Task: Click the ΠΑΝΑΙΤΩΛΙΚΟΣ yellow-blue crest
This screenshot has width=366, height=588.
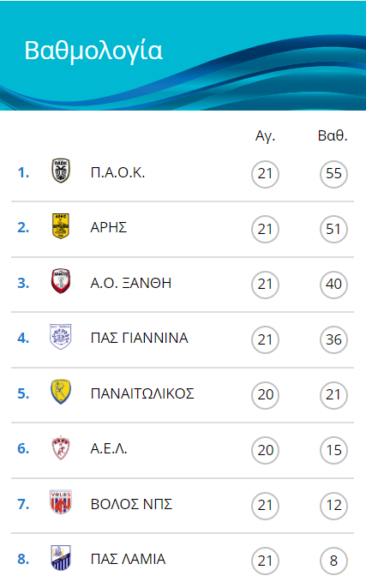Action: click(61, 392)
